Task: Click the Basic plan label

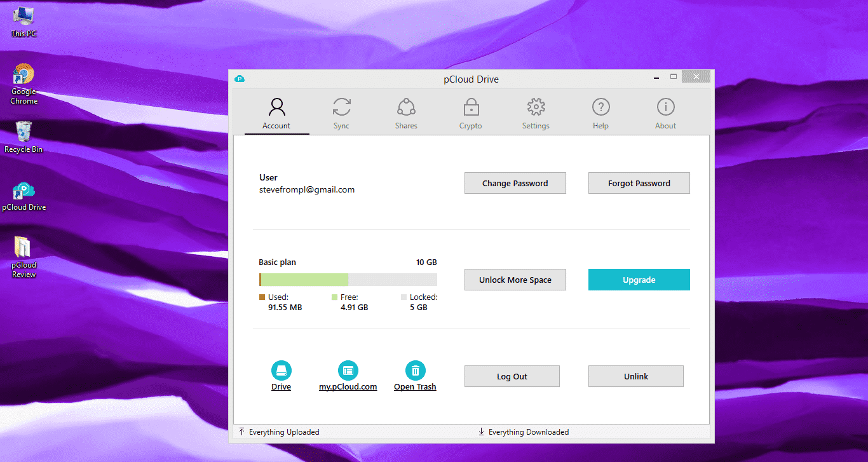Action: click(x=277, y=262)
